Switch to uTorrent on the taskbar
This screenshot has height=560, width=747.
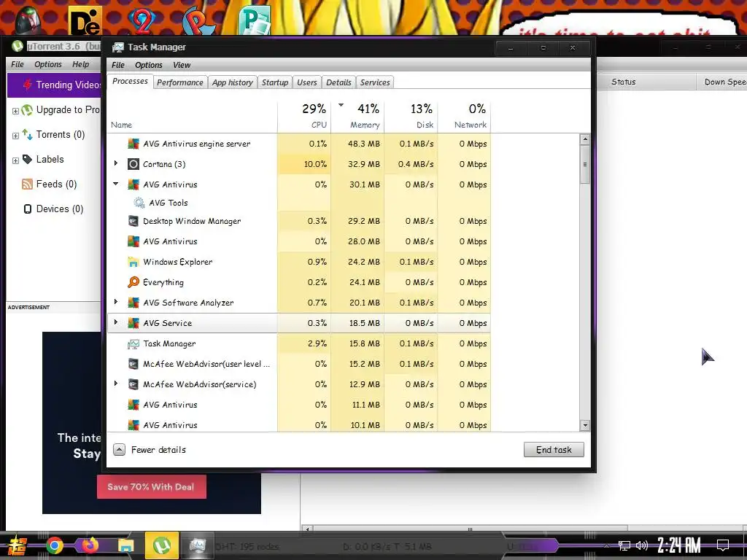tap(162, 545)
